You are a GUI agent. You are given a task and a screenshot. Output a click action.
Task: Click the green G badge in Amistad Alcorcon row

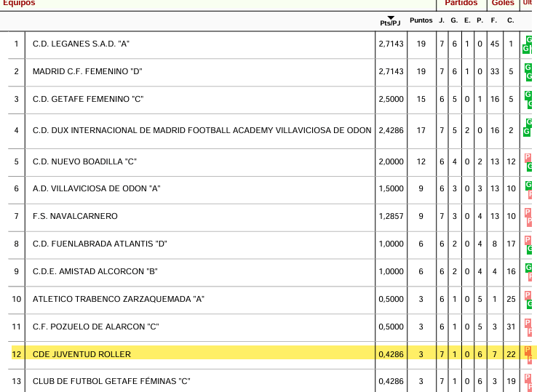(528, 268)
